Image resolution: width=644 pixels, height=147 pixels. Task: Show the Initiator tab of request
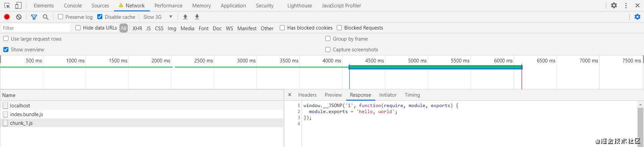388,95
